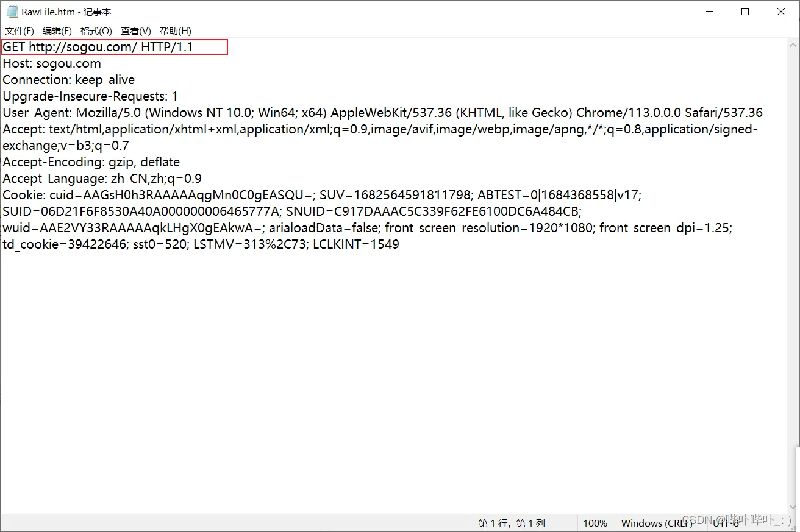Image resolution: width=800 pixels, height=532 pixels.
Task: Click the Connection: keep-alive line
Action: click(69, 80)
